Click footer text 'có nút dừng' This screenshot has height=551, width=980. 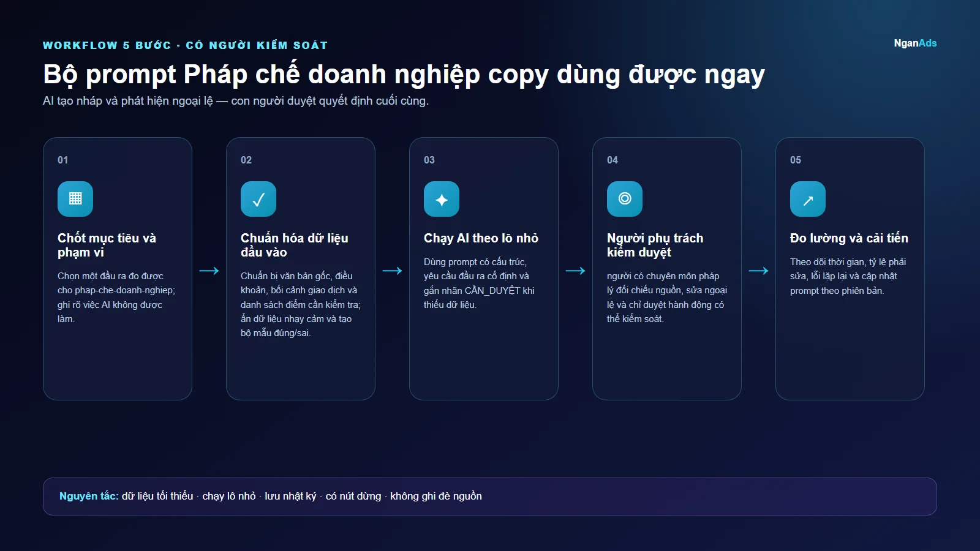tap(353, 496)
